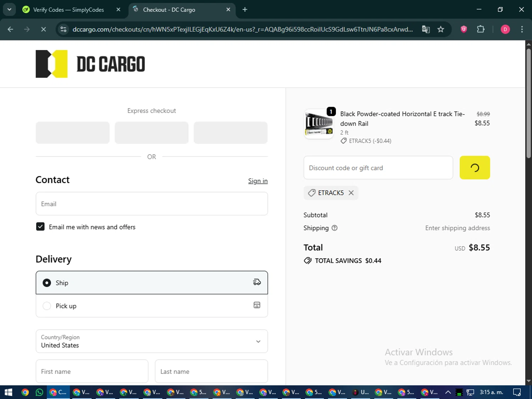Click the dccargo.com URL address bar

point(243,29)
